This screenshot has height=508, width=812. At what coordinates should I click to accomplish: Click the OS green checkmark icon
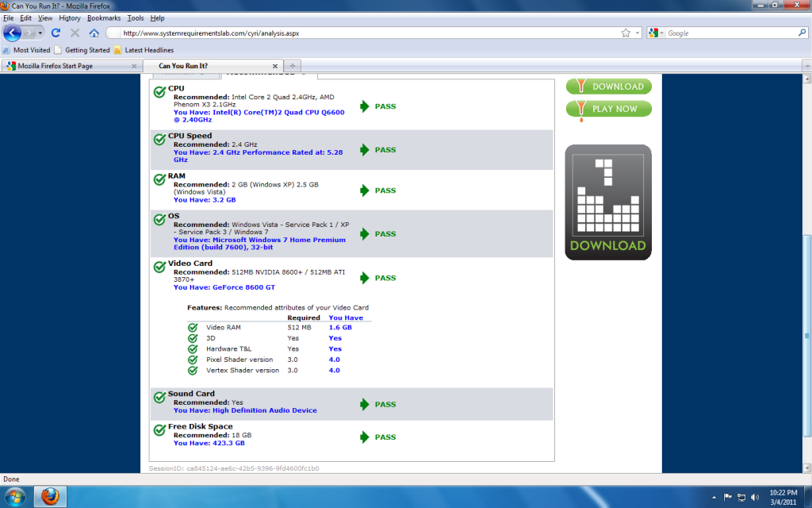(x=159, y=219)
